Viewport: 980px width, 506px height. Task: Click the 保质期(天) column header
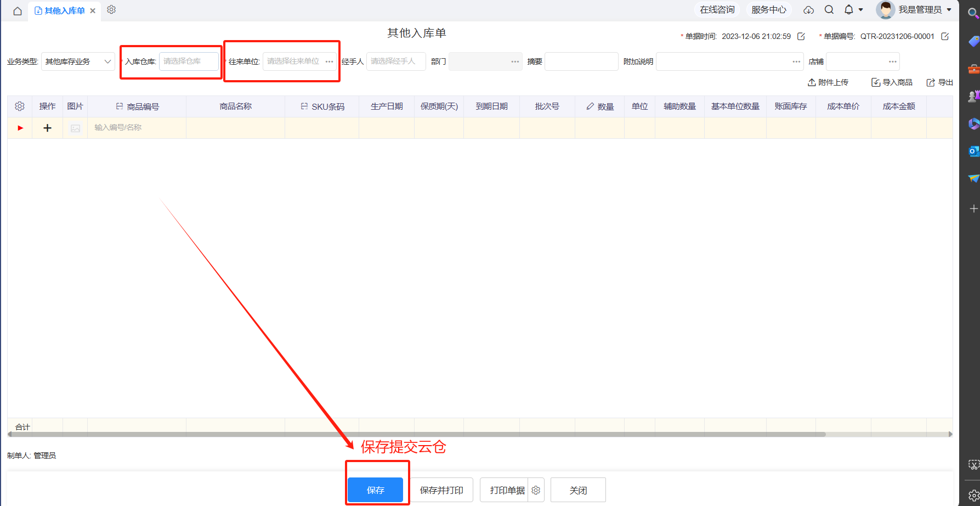coord(439,106)
